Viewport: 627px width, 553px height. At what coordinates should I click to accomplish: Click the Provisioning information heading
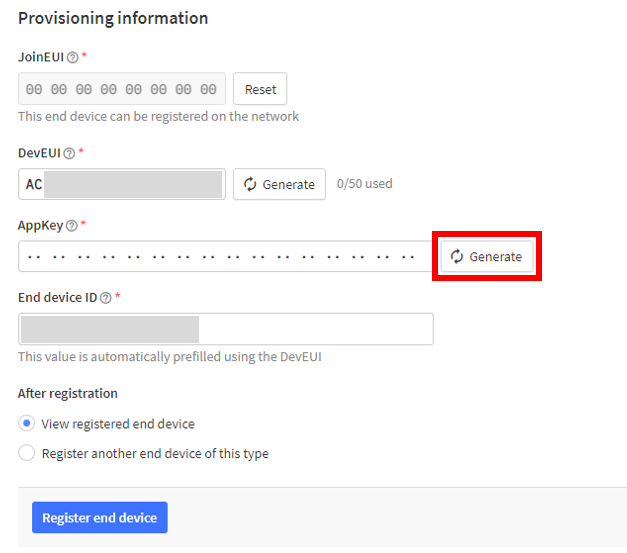pyautogui.click(x=113, y=18)
